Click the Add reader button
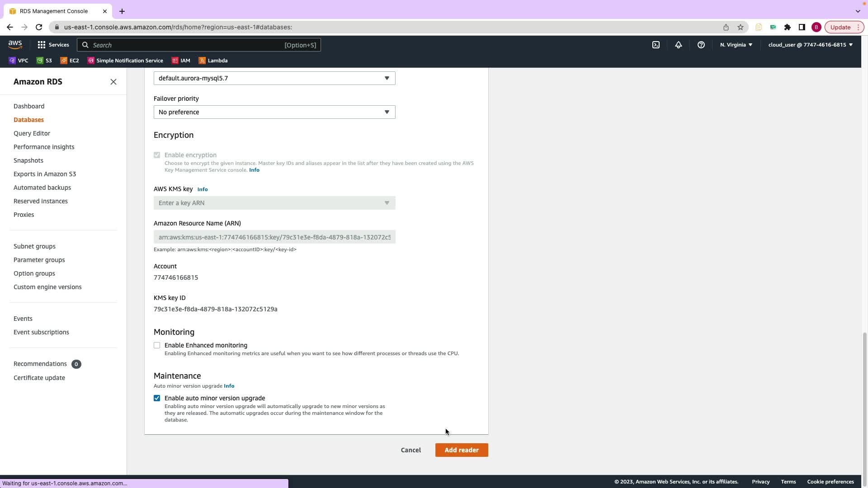The height and width of the screenshot is (488, 868). point(461,450)
